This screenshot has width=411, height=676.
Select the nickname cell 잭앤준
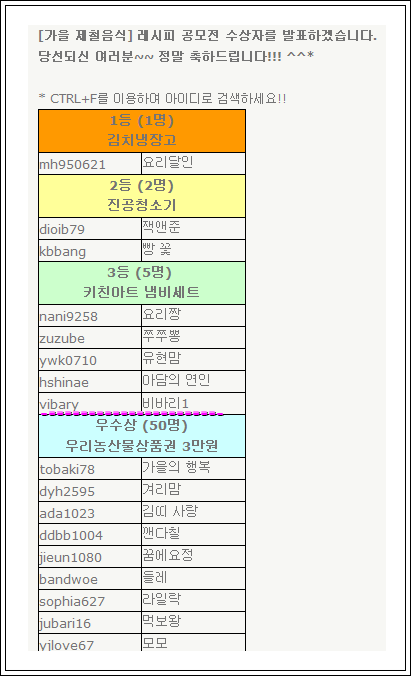pyautogui.click(x=193, y=228)
